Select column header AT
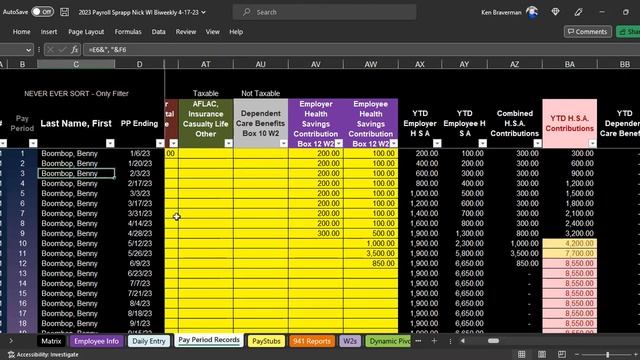Screen dimensions: 640x360 (206, 64)
